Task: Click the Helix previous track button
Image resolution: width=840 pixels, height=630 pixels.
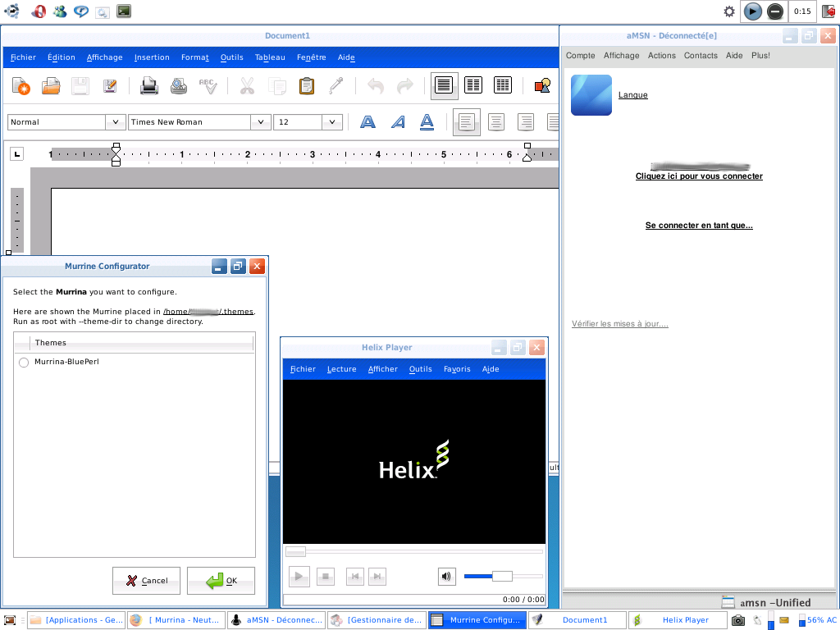Action: [354, 577]
